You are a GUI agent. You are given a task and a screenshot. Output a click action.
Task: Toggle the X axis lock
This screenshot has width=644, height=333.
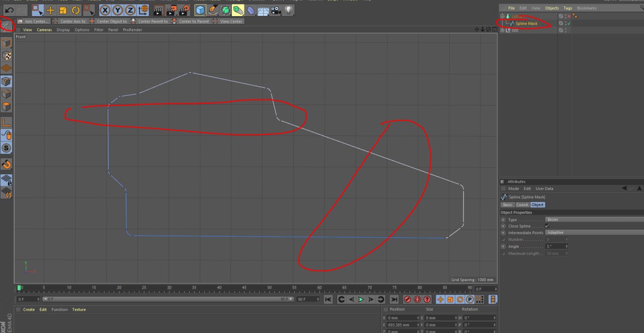105,10
